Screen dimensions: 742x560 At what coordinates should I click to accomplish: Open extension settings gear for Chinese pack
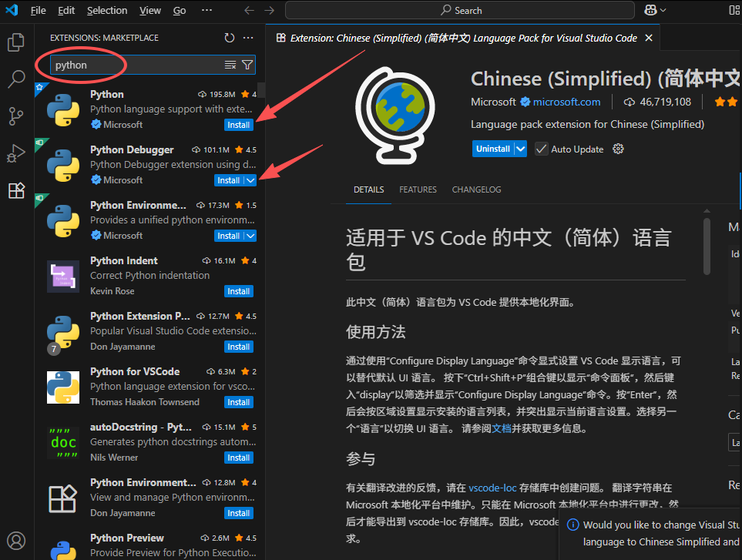617,149
